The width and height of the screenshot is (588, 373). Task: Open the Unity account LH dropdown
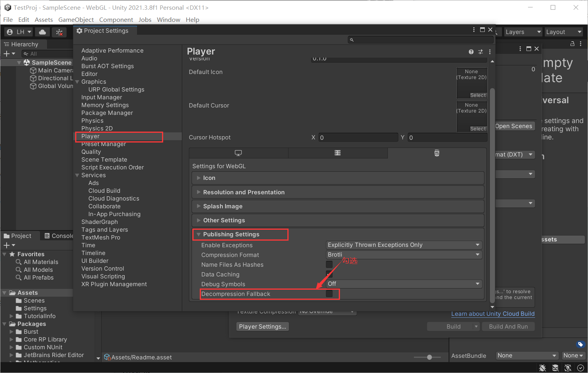click(x=19, y=32)
